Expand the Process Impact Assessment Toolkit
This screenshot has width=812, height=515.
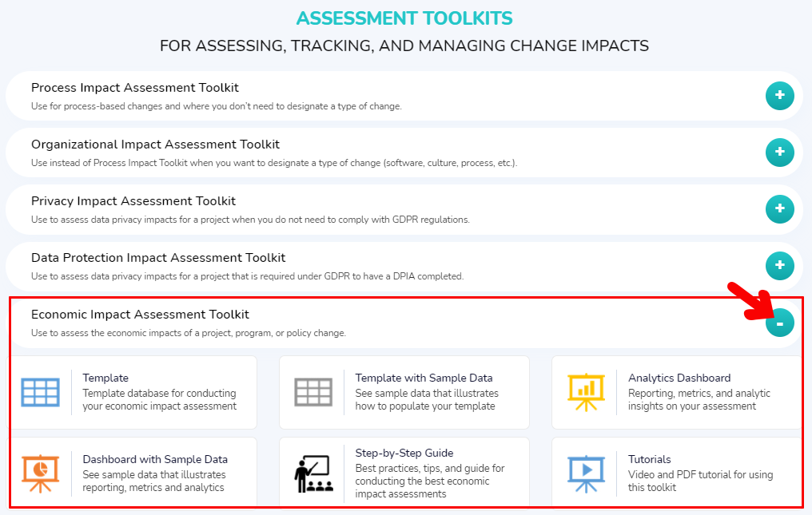click(780, 96)
